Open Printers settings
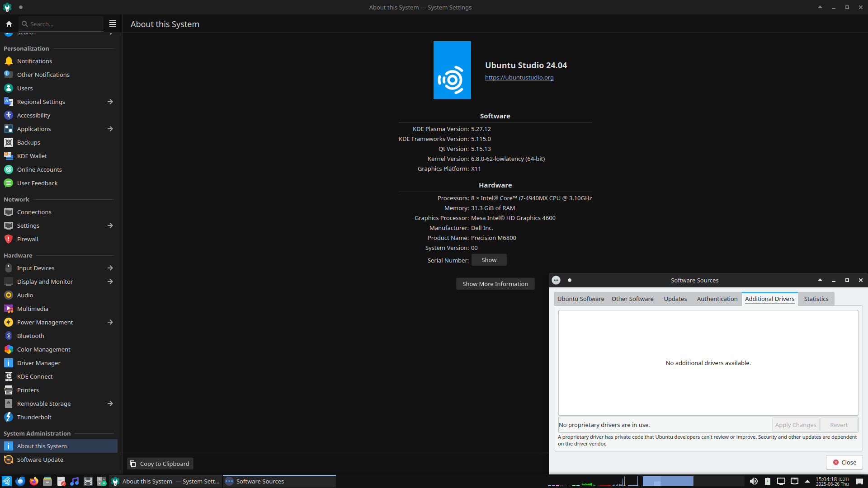 59,390
